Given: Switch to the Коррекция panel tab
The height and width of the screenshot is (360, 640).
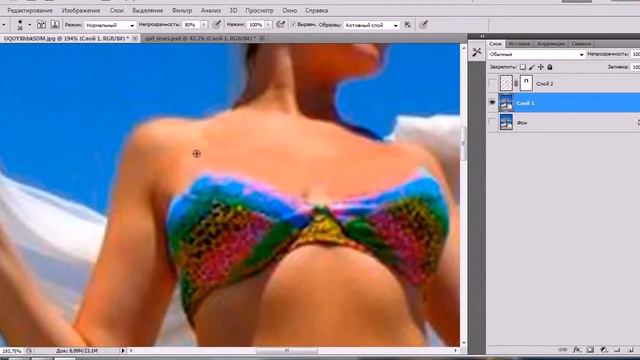Looking at the screenshot, I should [551, 44].
